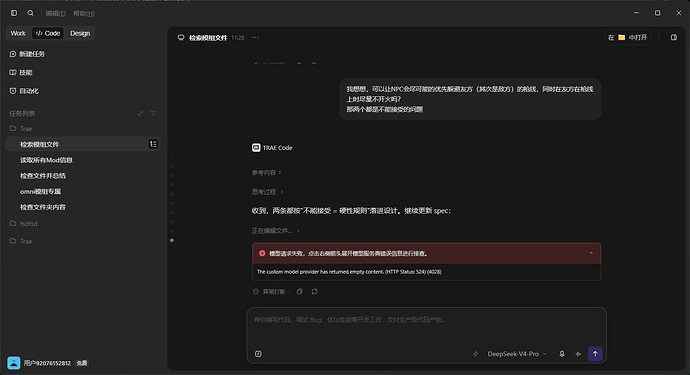Click the user avatar icon
Screen dimensions: 690x375
click(x=14, y=363)
